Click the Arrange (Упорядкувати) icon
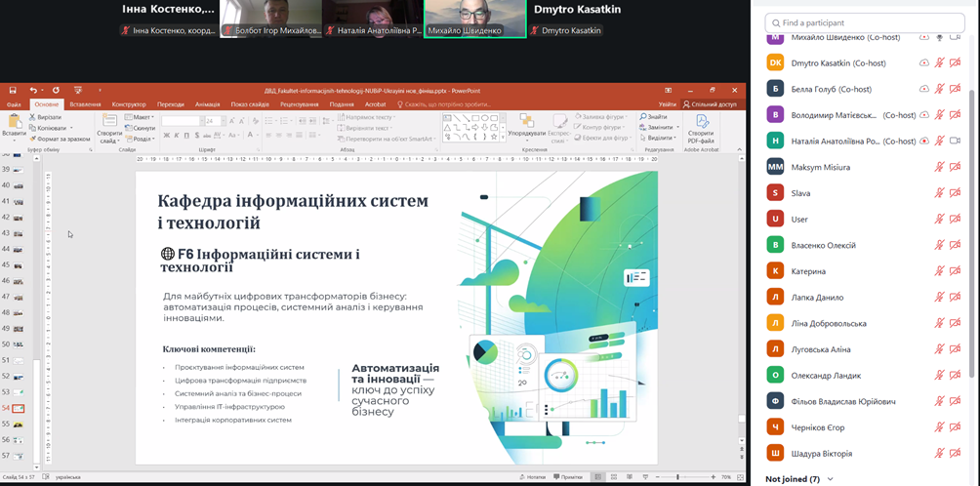980x486 pixels. [x=527, y=125]
